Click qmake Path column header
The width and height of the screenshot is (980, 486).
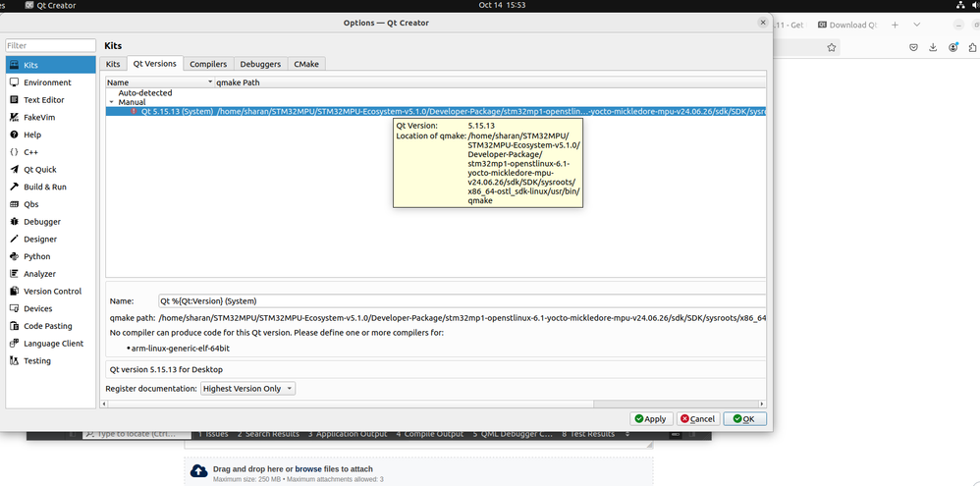click(x=490, y=82)
